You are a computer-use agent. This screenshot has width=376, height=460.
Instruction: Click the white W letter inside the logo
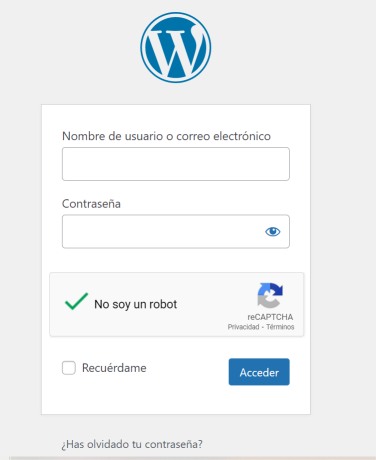tap(176, 50)
